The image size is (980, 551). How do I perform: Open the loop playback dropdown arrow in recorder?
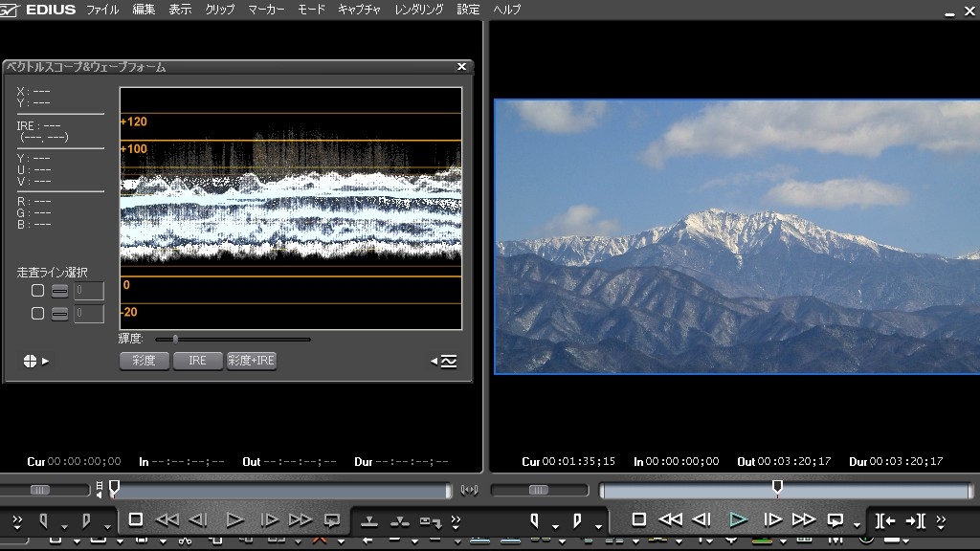point(857,526)
